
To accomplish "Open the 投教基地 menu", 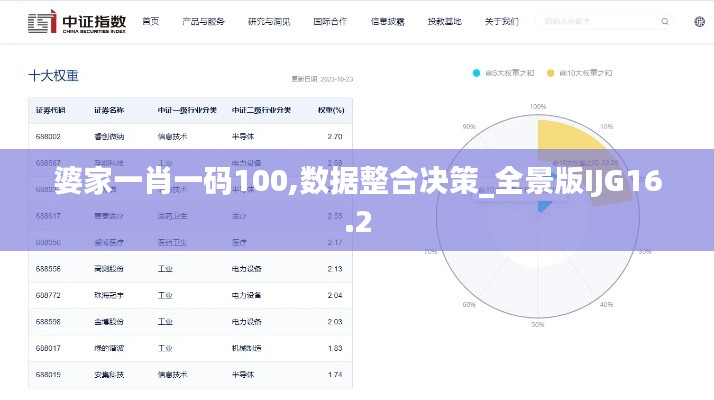I will point(444,21).
